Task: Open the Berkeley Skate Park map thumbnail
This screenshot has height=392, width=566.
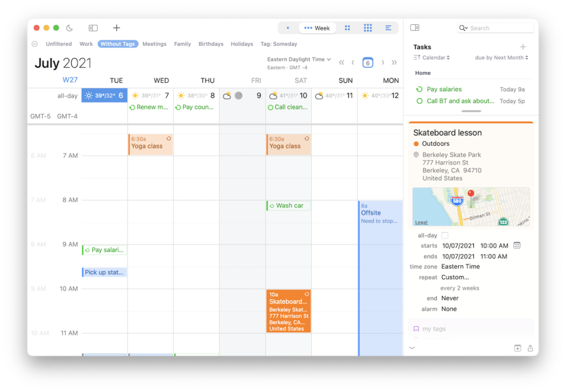Action: click(x=471, y=206)
